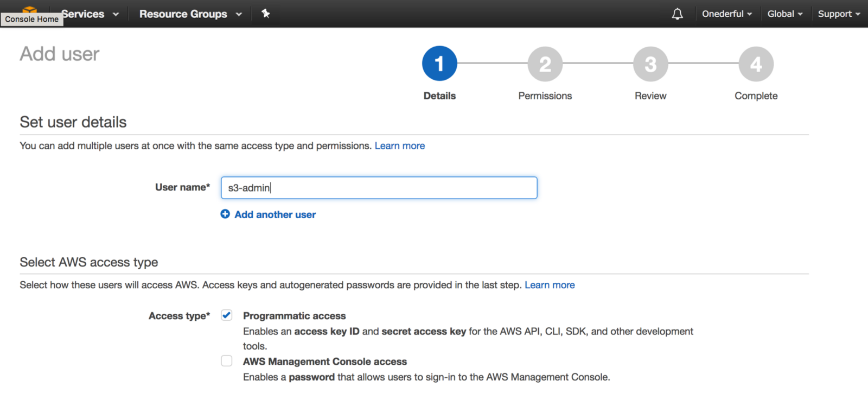Open the notifications bell

[x=677, y=14]
